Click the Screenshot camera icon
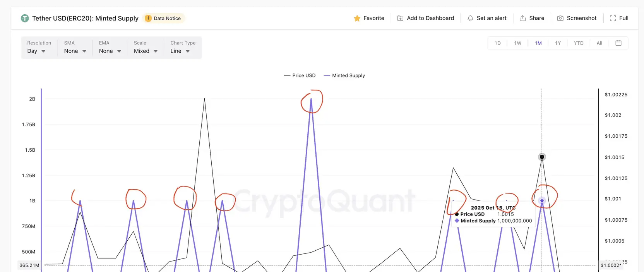Viewport: 644px width, 272px height. 560,18
